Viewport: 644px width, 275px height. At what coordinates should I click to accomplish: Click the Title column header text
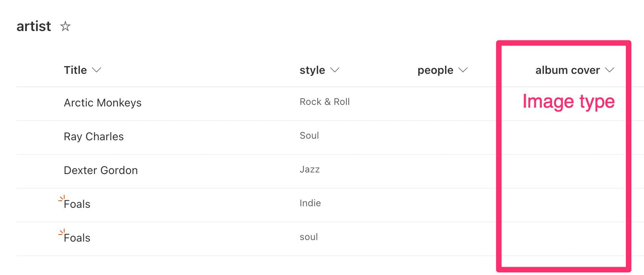[75, 70]
